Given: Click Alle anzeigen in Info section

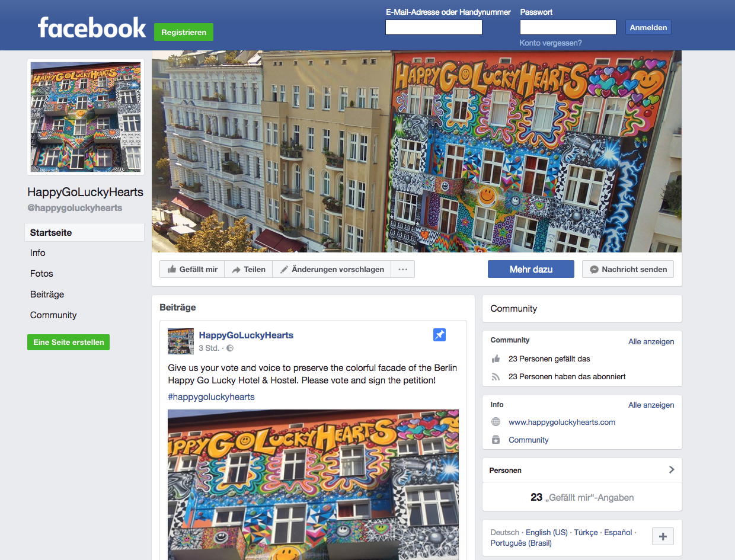Looking at the screenshot, I should 651,405.
